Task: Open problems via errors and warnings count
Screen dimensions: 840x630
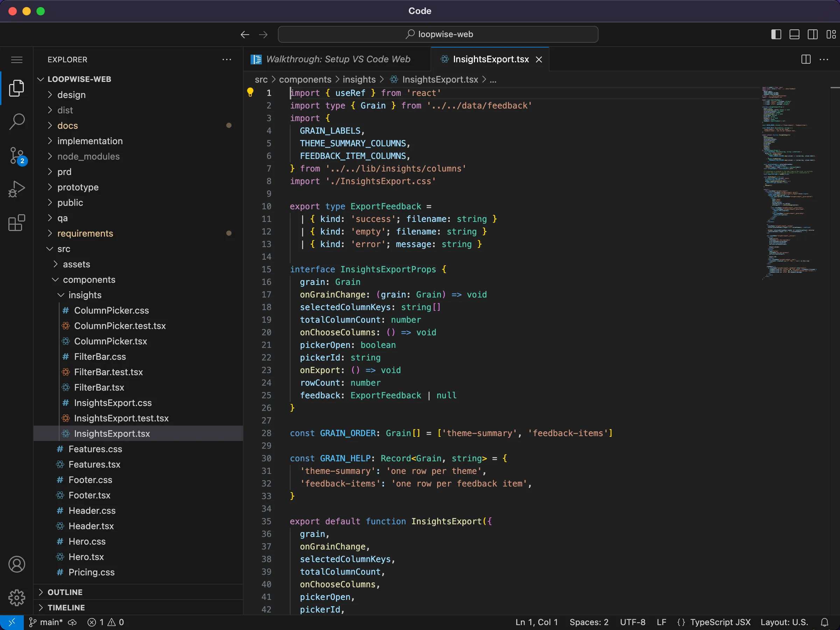Action: [x=106, y=622]
